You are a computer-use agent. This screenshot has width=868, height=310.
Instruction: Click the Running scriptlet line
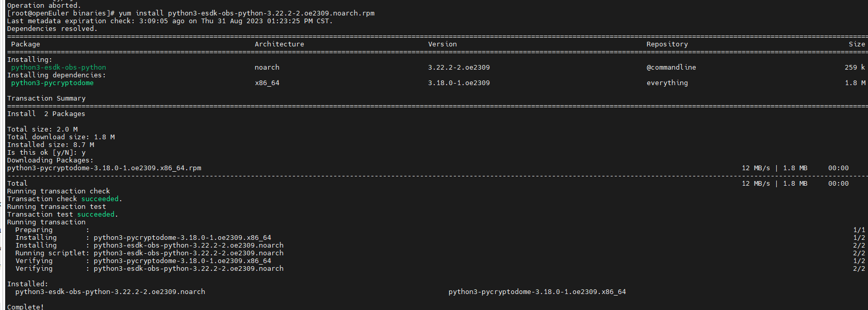point(149,253)
